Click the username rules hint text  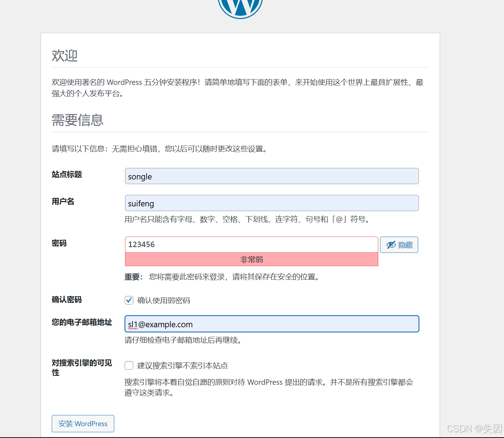pos(248,219)
